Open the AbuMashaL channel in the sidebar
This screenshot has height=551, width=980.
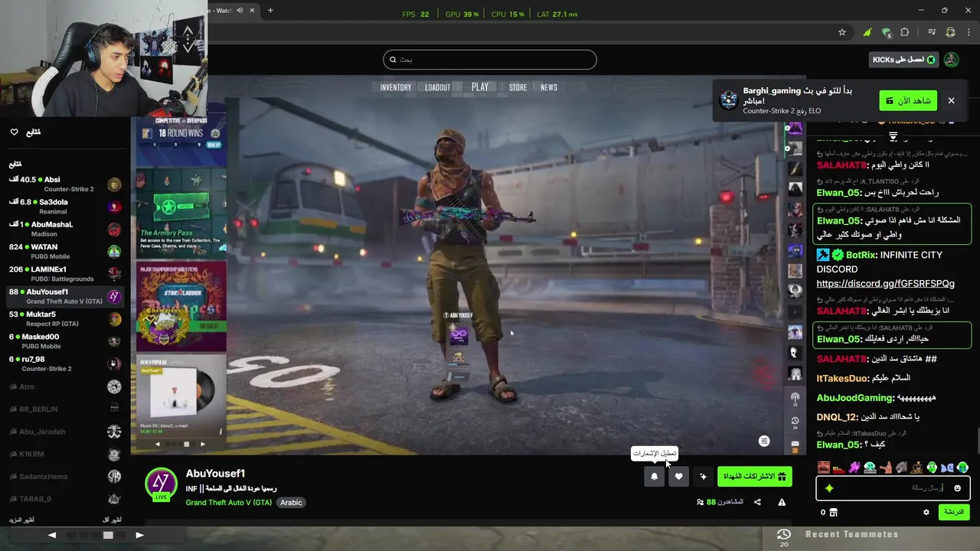click(64, 229)
